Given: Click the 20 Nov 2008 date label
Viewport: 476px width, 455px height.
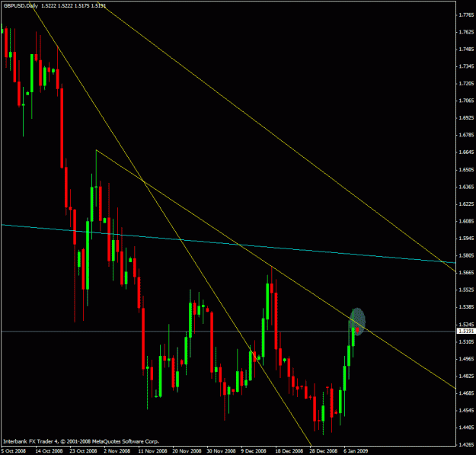Looking at the screenshot, I should pyautogui.click(x=187, y=450).
